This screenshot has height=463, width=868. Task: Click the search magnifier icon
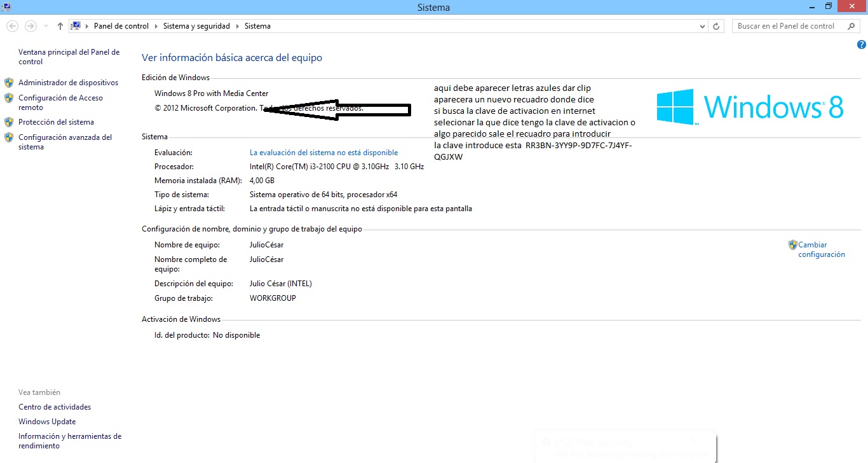pyautogui.click(x=851, y=26)
